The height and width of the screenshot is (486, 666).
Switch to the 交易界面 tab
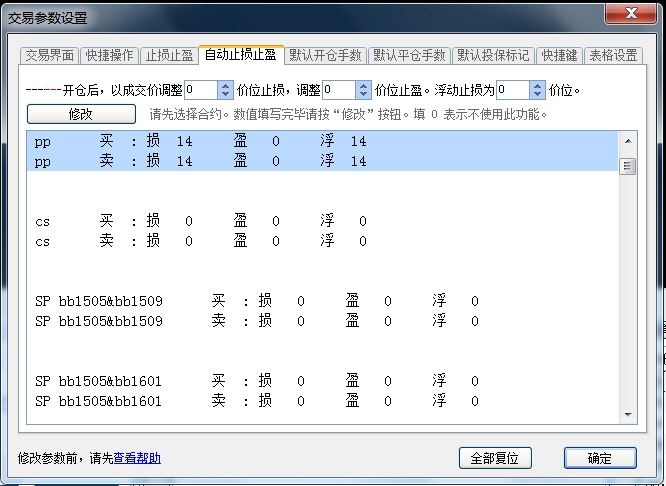pos(49,55)
